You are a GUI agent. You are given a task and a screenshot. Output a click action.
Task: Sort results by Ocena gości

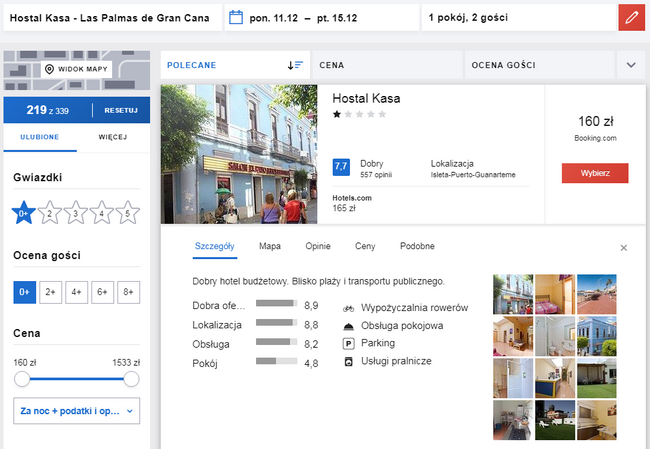coord(539,65)
